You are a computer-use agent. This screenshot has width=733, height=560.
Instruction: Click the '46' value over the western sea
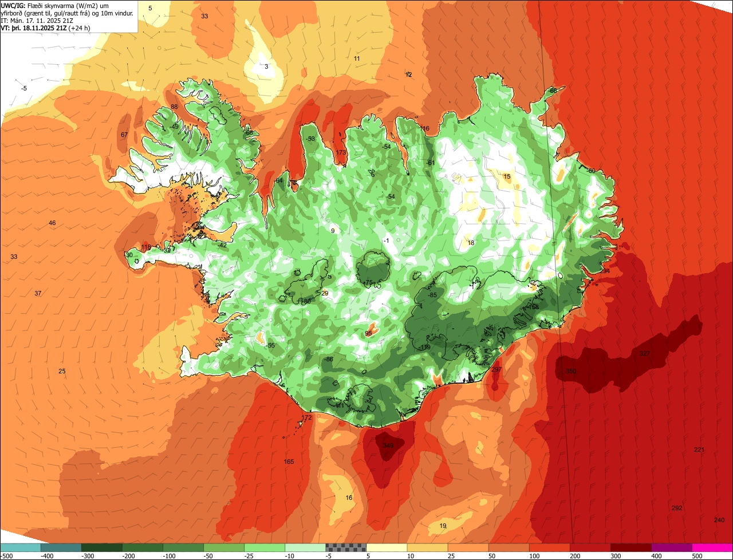[52, 223]
